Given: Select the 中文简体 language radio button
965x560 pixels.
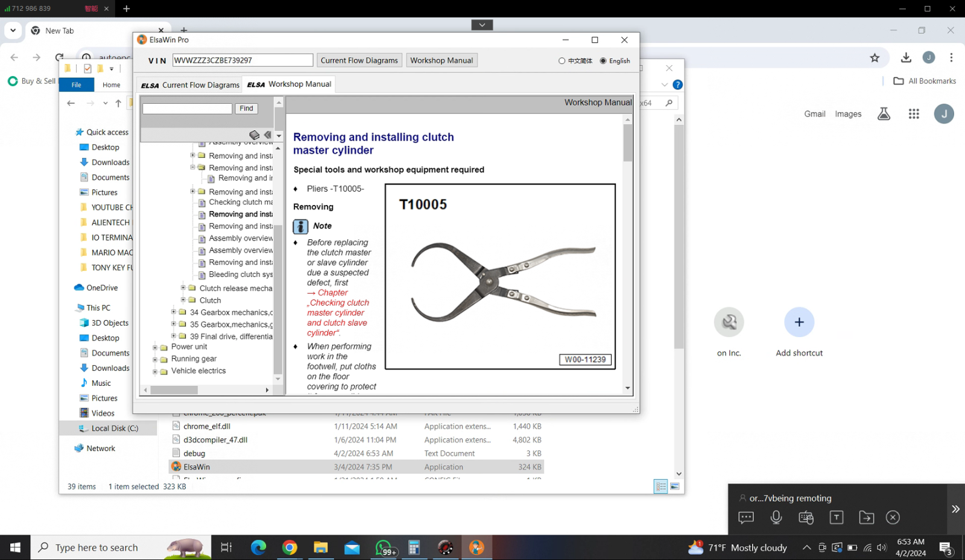Looking at the screenshot, I should 562,61.
